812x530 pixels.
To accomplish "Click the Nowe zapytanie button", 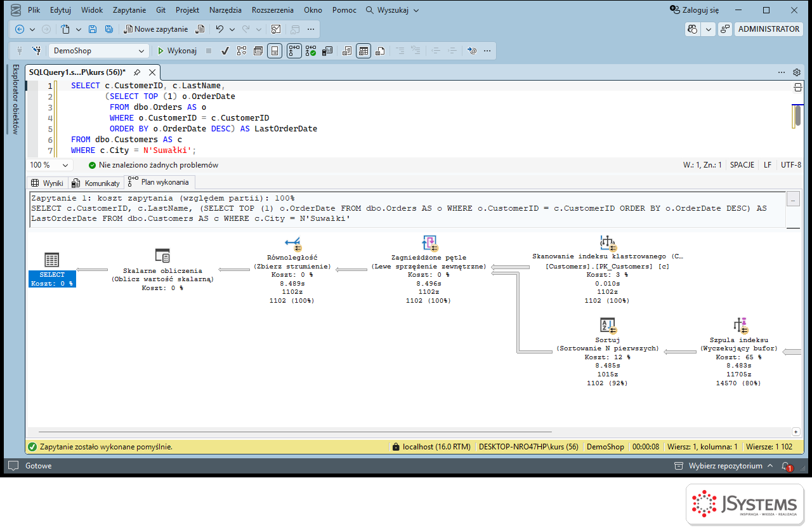I will pyautogui.click(x=155, y=29).
